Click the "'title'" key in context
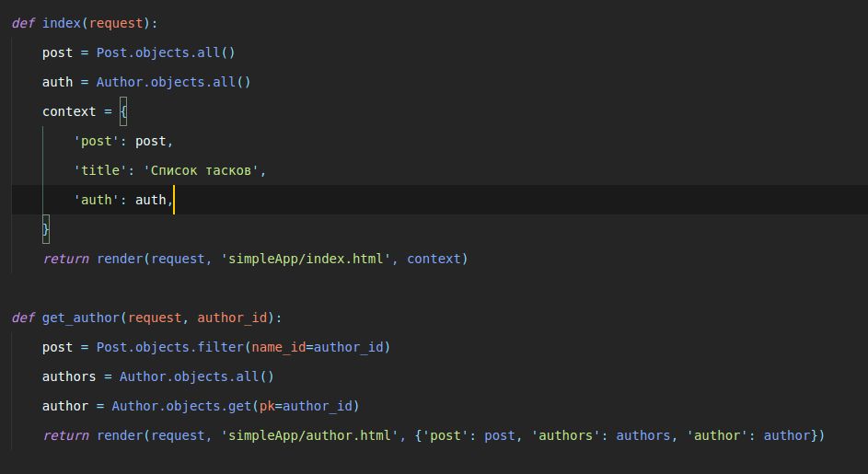 click(x=100, y=170)
